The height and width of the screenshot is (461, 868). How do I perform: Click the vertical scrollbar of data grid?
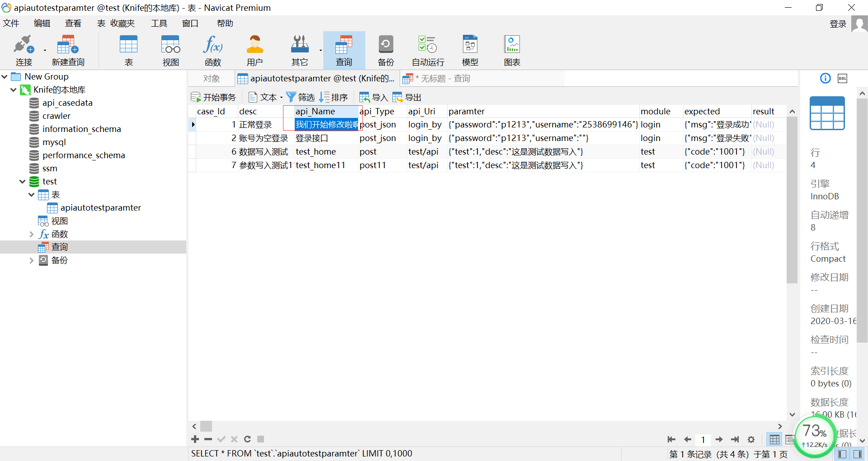click(x=792, y=200)
